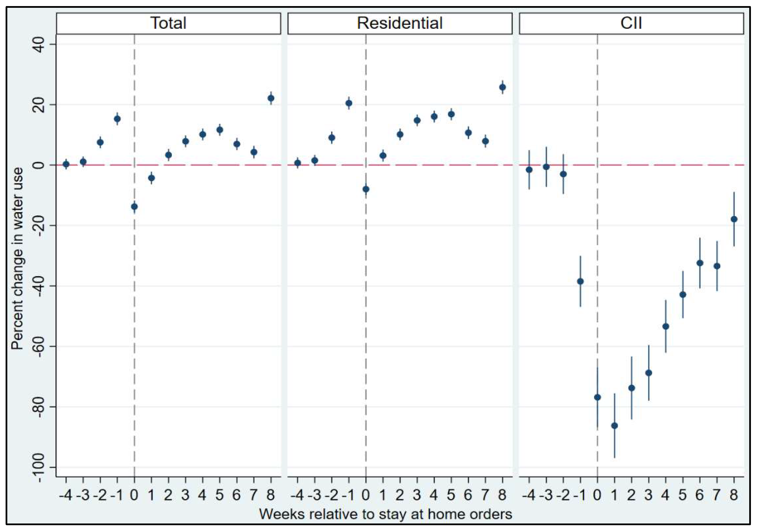Click week -1 data point in CII panel
Viewport: 757px width, 532px height.
(580, 281)
